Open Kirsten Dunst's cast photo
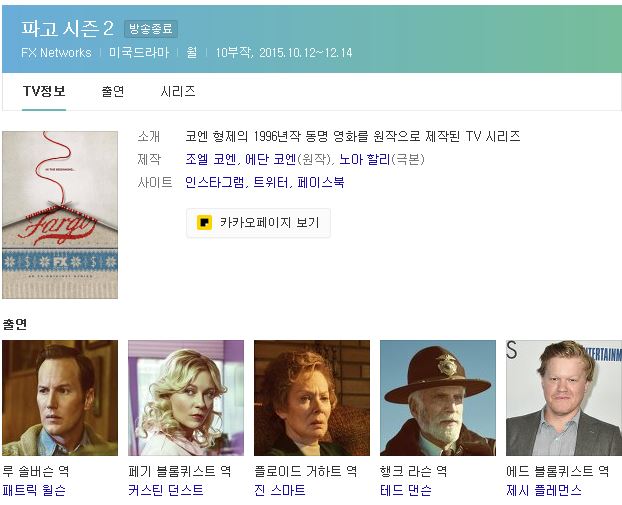Image resolution: width=622 pixels, height=505 pixels. click(186, 398)
